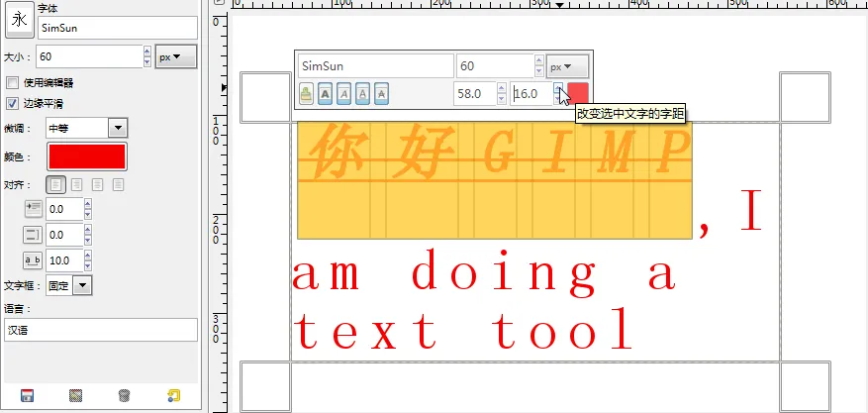Increase font size with up arrow in tool options
The height and width of the screenshot is (413, 868).
click(146, 52)
